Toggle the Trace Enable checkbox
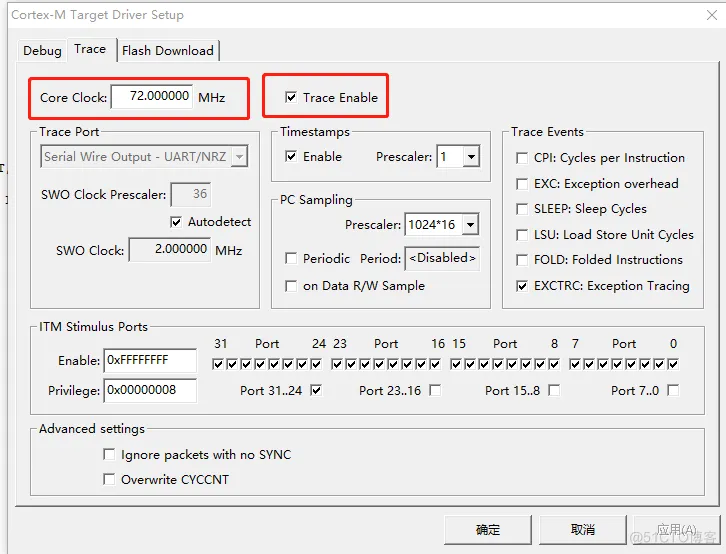Screen dimensions: 726x554 tap(291, 97)
